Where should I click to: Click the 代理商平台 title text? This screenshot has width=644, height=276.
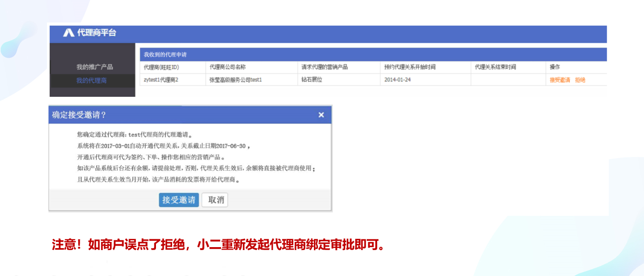point(97,33)
